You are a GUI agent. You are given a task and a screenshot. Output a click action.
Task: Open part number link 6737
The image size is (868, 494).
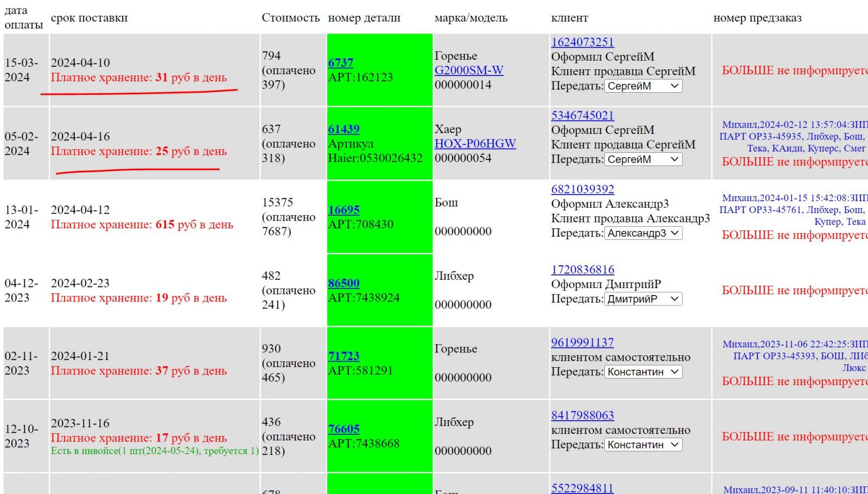point(340,63)
